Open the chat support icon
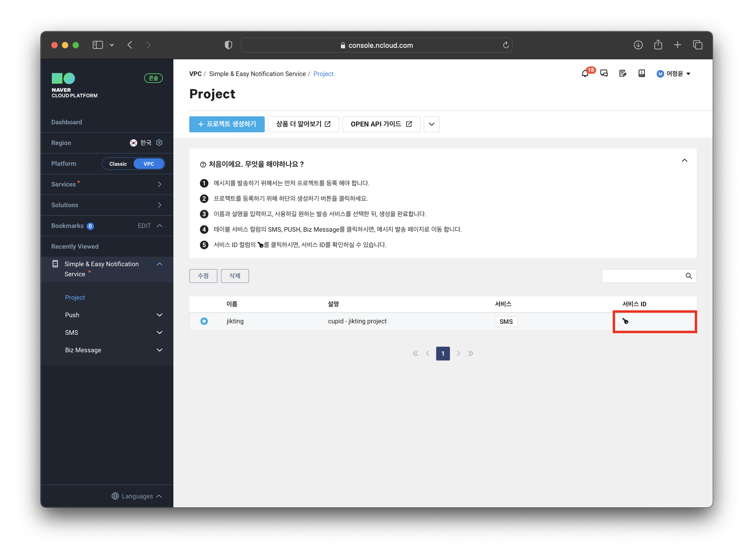Screen dimensions: 756x553 click(605, 74)
